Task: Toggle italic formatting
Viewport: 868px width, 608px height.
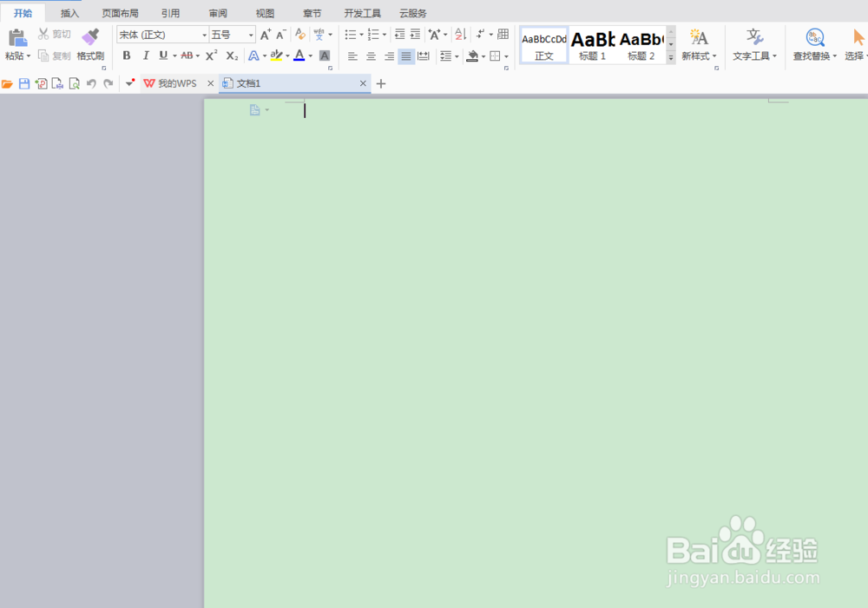Action: coord(146,56)
